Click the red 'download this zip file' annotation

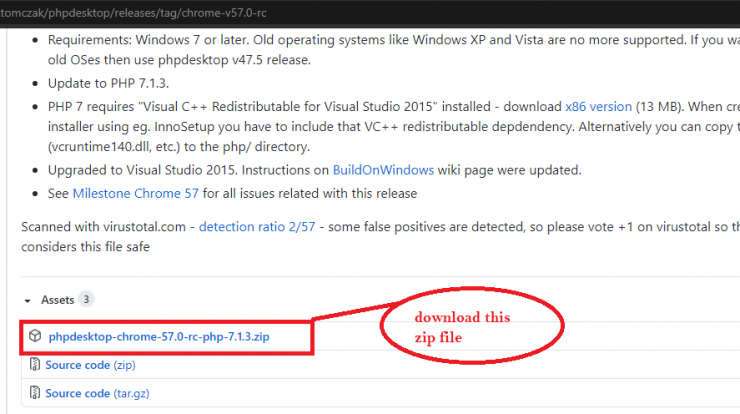point(462,327)
